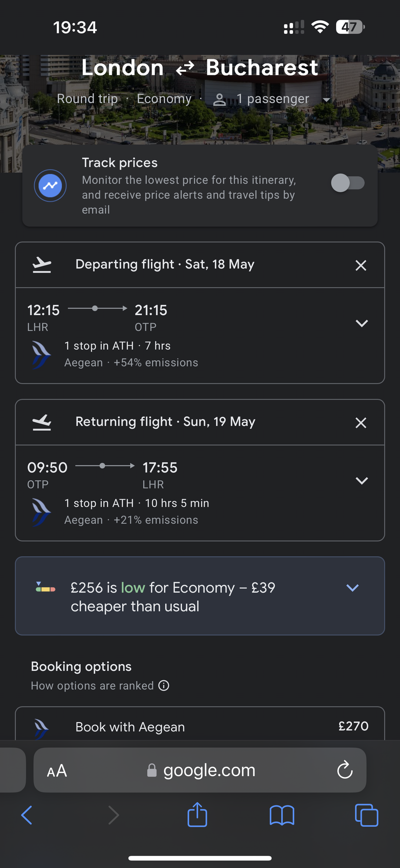
Task: Remove the returning flight selection
Action: click(361, 423)
